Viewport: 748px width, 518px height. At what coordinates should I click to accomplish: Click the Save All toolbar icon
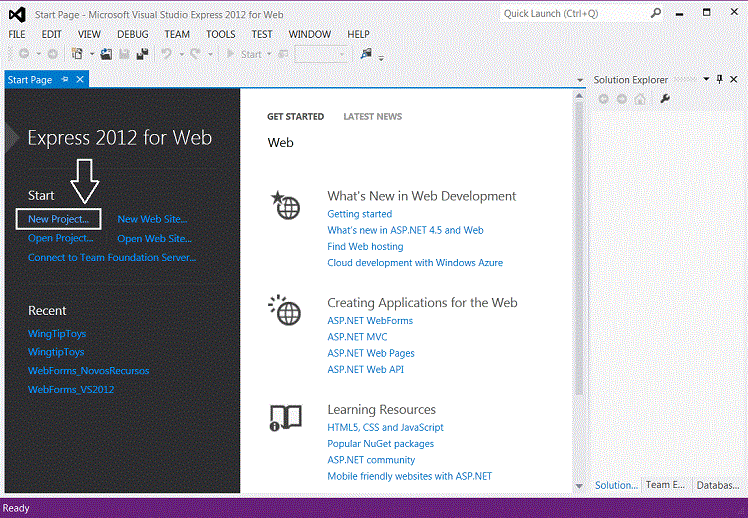pos(142,54)
